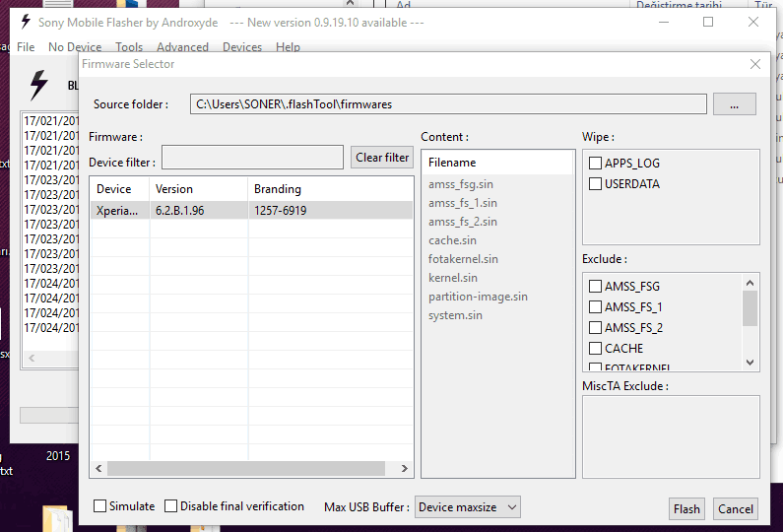
Task: Open the Max USB Buffer dropdown
Action: click(x=468, y=507)
